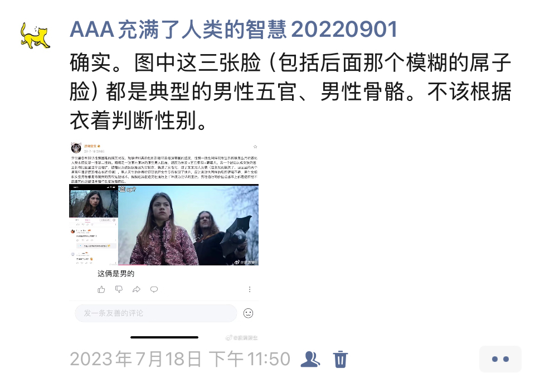Image resolution: width=535 pixels, height=392 pixels.
Task: View post visibility via people icon
Action: coord(310,359)
